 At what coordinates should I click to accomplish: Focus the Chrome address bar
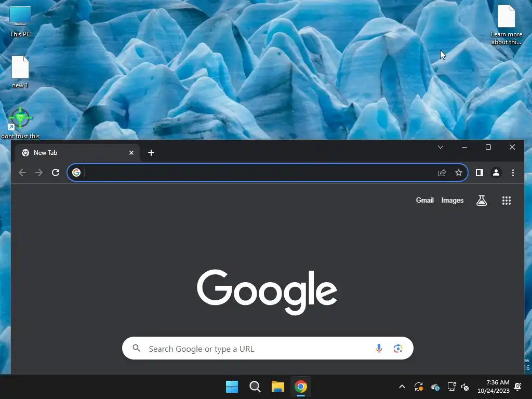[x=268, y=172]
